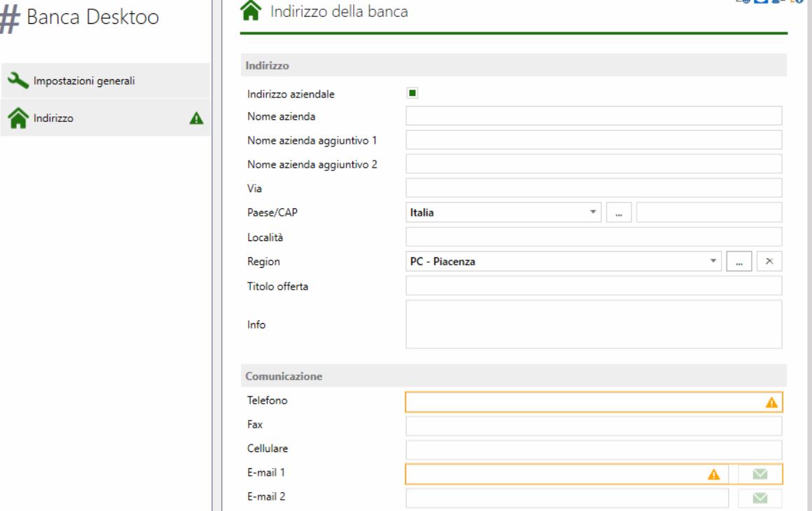Click the ellipsis button next to Paese
This screenshot has width=812, height=511.
point(619,212)
